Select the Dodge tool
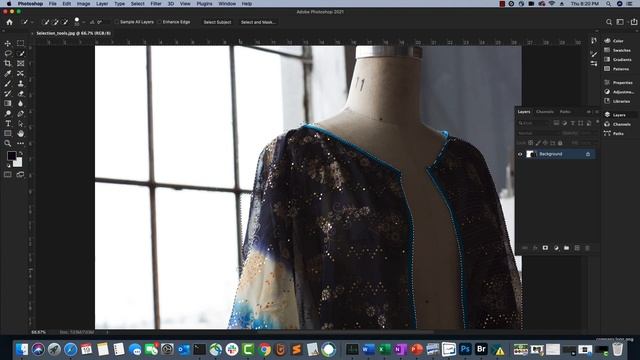This screenshot has width=640, height=360. click(x=8, y=113)
